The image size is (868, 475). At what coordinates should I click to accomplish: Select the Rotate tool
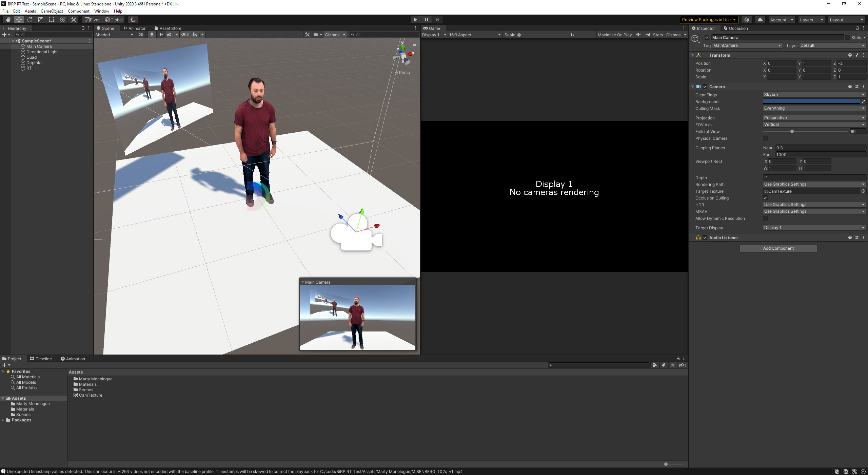tap(30, 20)
